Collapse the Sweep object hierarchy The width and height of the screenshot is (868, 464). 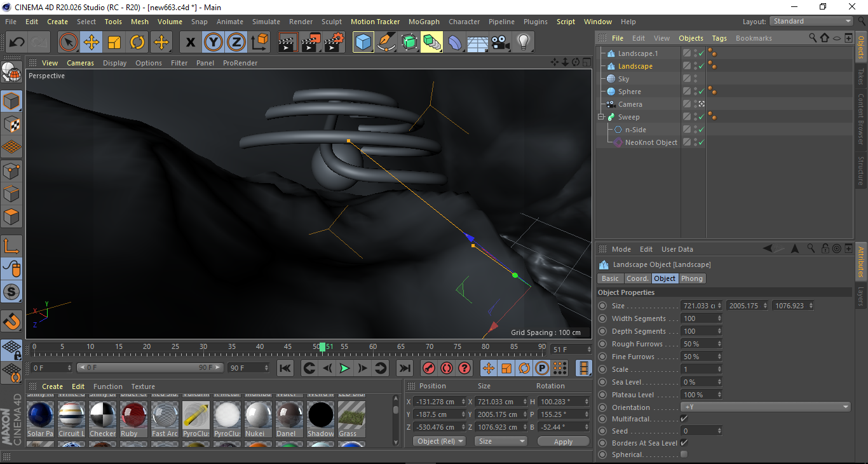tap(600, 117)
